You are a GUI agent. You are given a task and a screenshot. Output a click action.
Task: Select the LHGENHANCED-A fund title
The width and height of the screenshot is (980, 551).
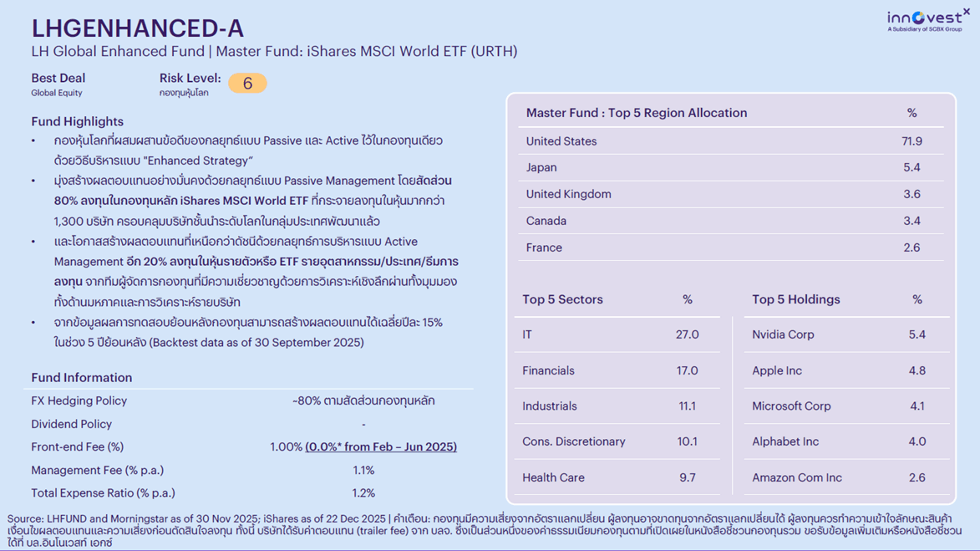[138, 28]
